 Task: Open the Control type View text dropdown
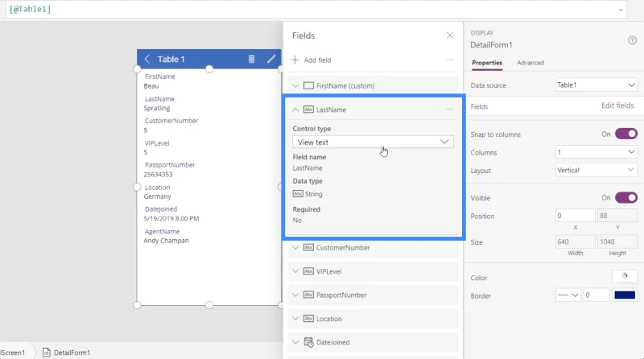pos(373,142)
